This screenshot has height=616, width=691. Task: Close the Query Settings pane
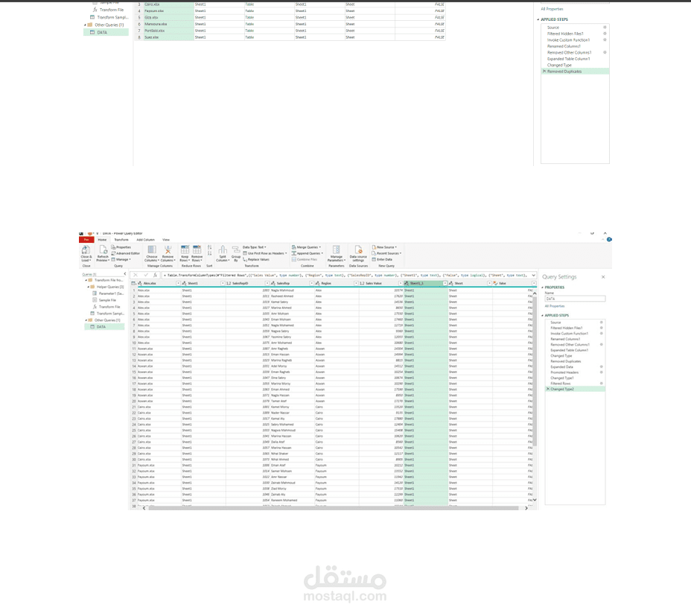(x=603, y=277)
